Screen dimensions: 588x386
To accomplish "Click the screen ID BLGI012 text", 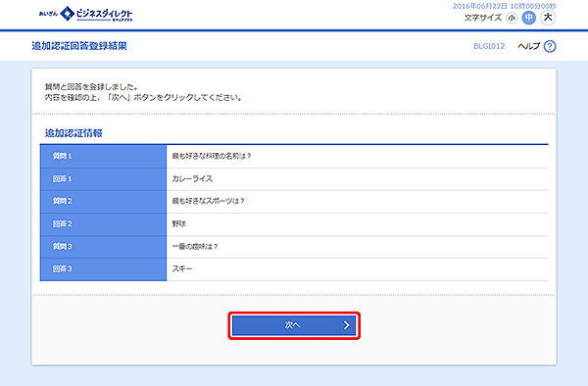I will 489,46.
